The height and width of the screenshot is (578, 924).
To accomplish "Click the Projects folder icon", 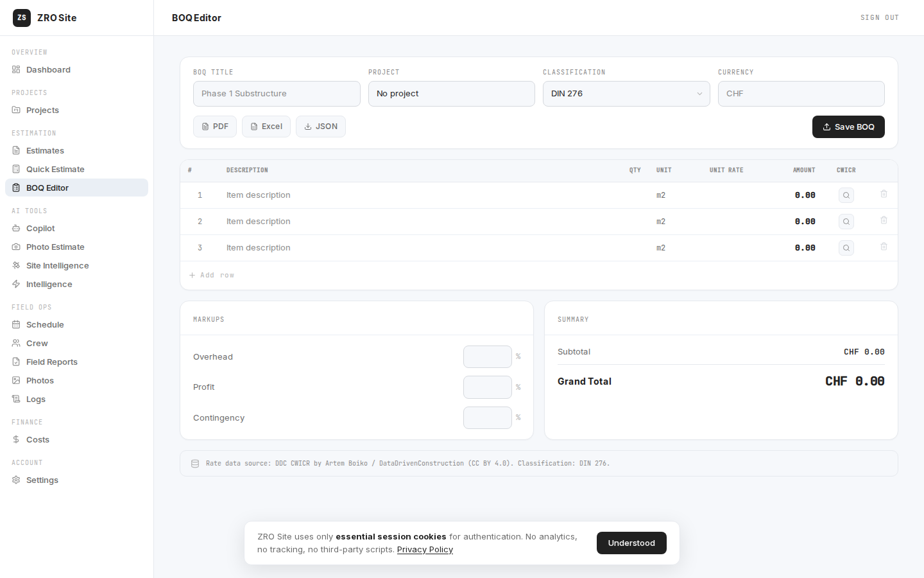I will (x=16, y=110).
